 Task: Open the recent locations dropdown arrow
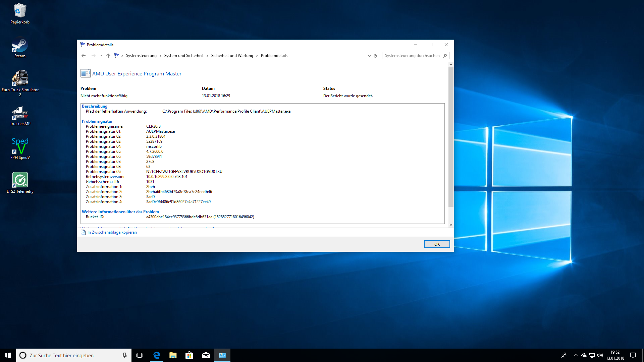pyautogui.click(x=101, y=56)
